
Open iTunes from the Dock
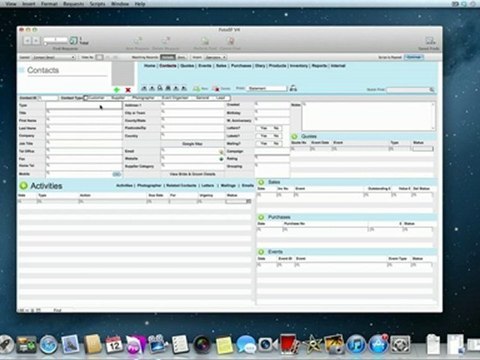tap(356, 345)
